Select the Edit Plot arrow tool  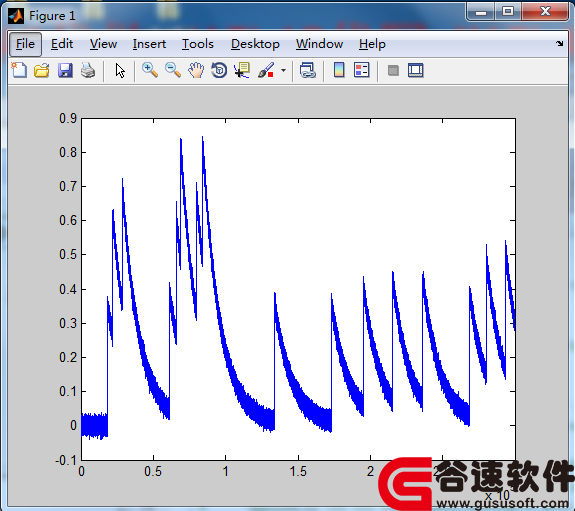pos(120,70)
